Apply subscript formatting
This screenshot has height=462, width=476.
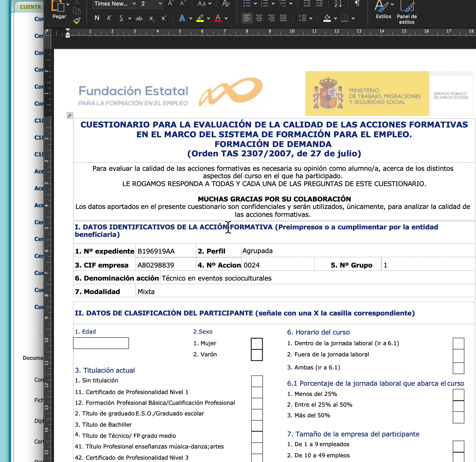point(152,18)
